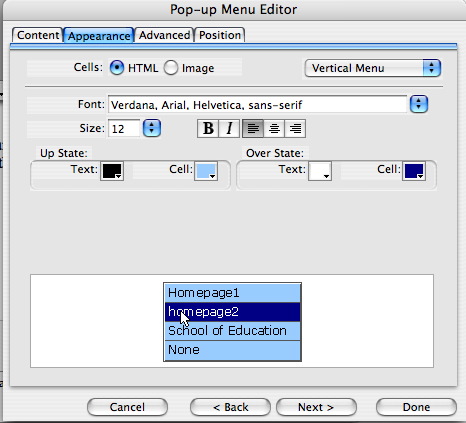Open Up State Text black color swatch
Screen dimensions: 466x423
(x=112, y=171)
